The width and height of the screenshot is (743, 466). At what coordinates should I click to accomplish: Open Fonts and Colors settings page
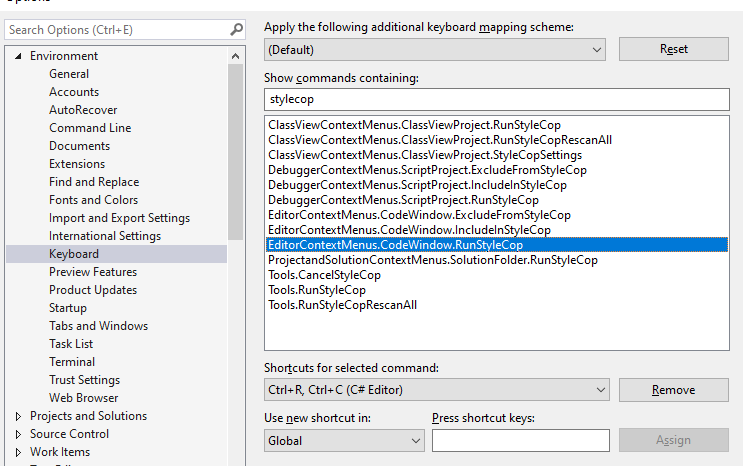point(93,200)
